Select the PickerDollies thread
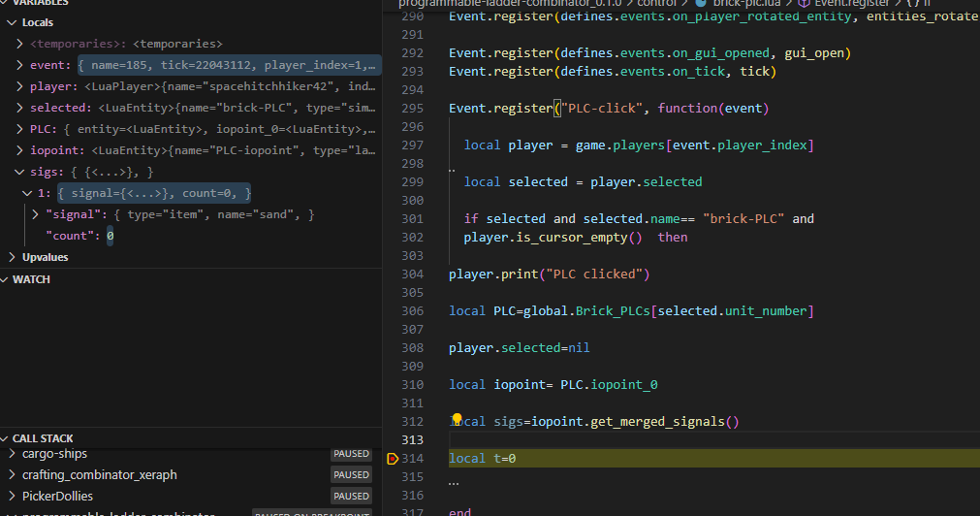Viewport: 980px width, 516px height. (58, 497)
